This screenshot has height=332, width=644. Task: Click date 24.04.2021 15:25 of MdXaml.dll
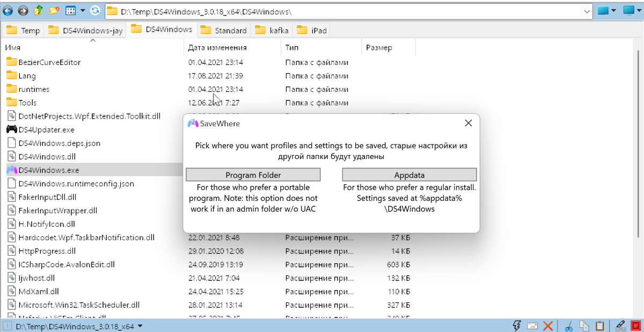[216, 291]
